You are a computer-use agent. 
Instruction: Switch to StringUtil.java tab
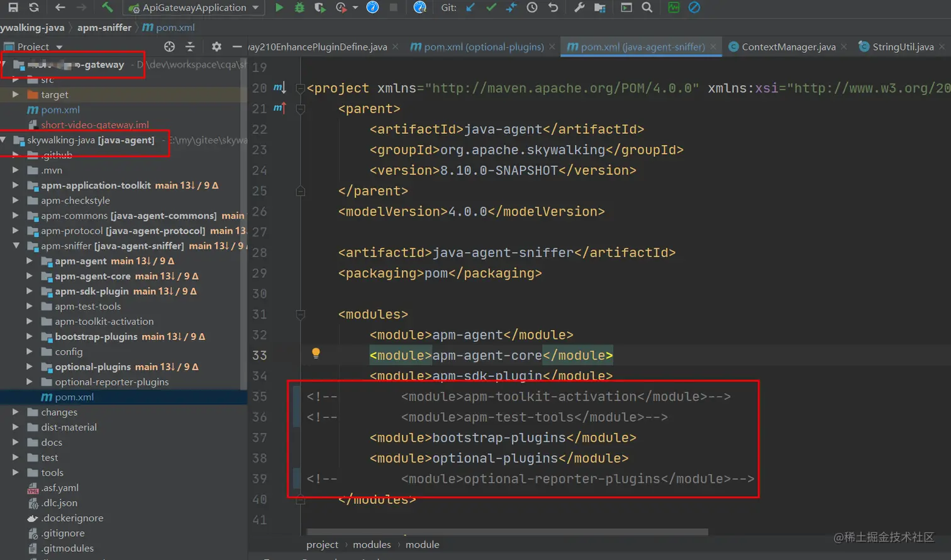903,47
